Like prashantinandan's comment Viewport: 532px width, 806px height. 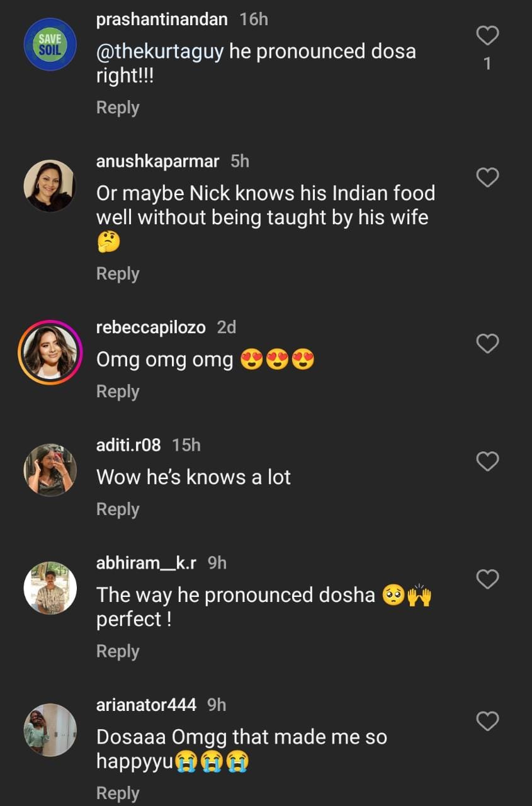(487, 36)
